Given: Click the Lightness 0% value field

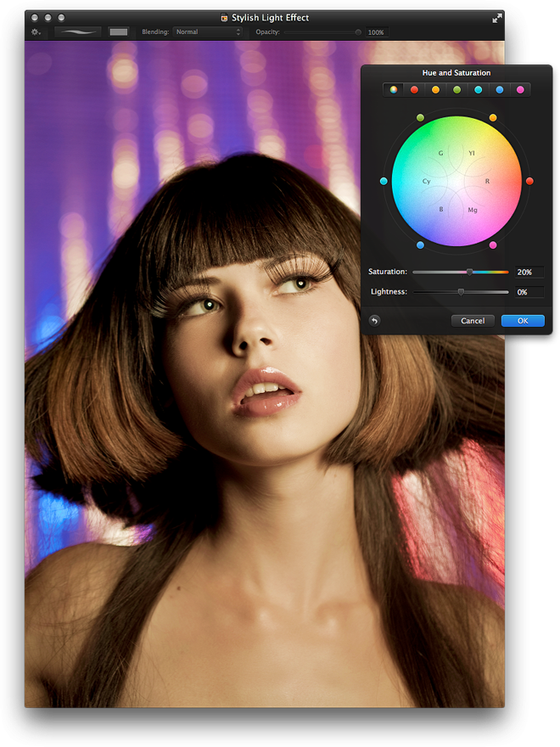Looking at the screenshot, I should (529, 292).
